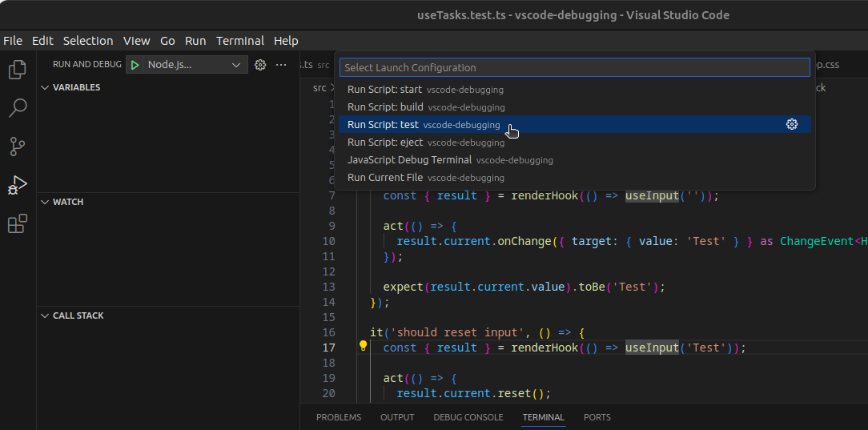
Task: Open launch.json via gear icon beside dropdown
Action: (260, 65)
